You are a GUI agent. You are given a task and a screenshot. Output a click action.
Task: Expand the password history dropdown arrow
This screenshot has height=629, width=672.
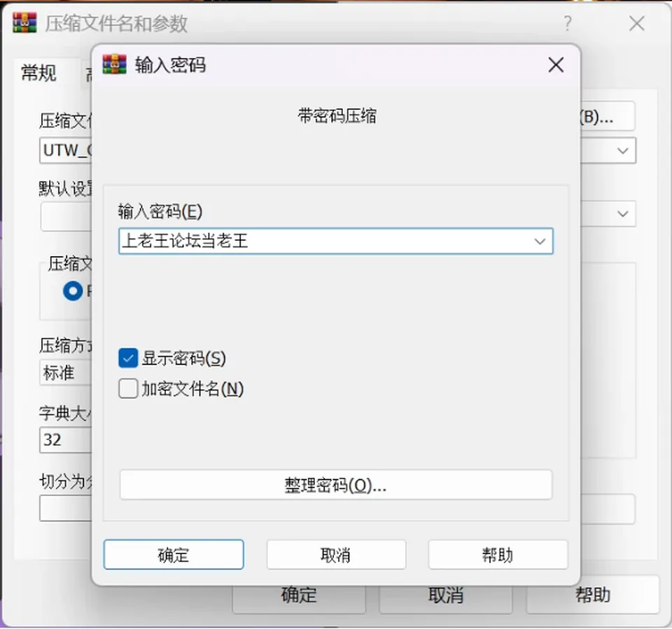(540, 241)
